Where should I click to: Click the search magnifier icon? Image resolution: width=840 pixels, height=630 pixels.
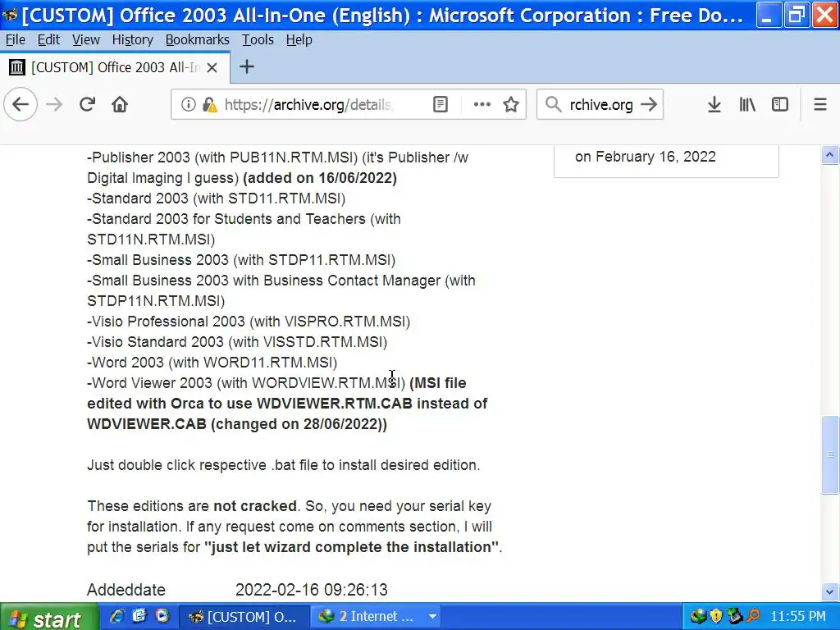(553, 104)
